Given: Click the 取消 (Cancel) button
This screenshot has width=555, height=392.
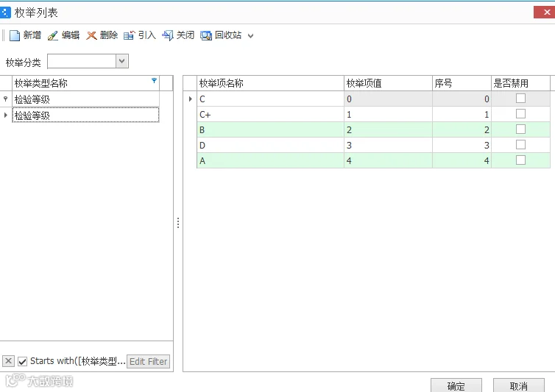Looking at the screenshot, I should [519, 385].
